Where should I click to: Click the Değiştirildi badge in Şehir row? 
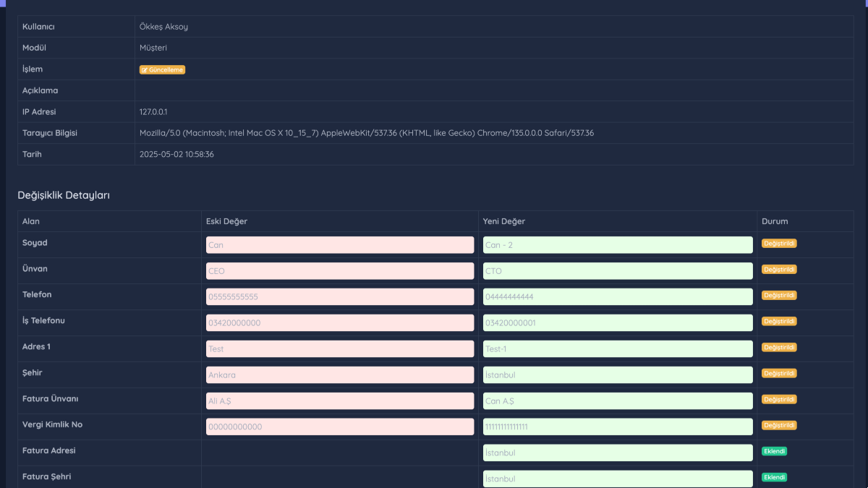coord(779,374)
